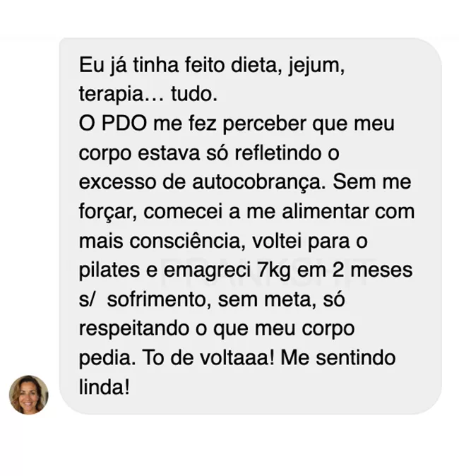Image resolution: width=459 pixels, height=476 pixels.
Task: Click the word "jejum," on first line
Action: pyautogui.click(x=316, y=66)
